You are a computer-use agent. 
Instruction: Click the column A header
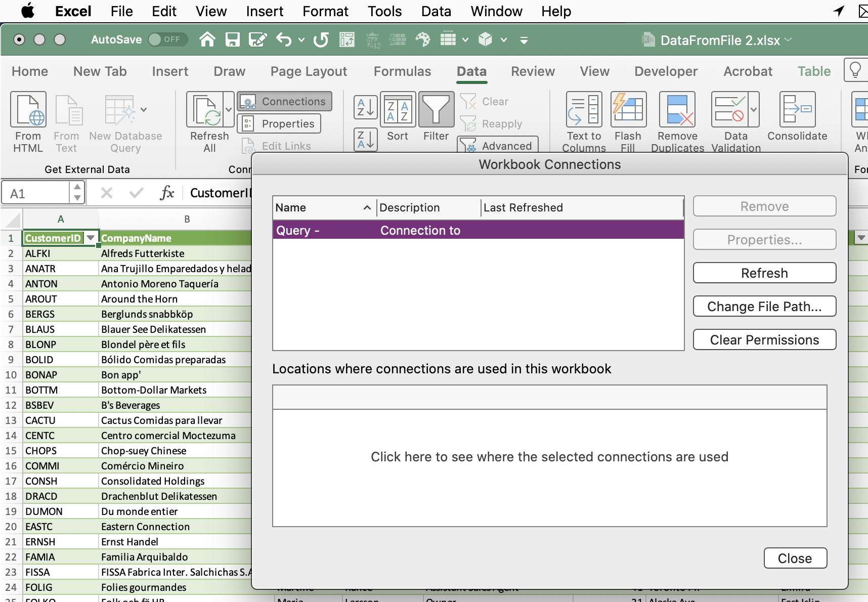click(x=61, y=219)
